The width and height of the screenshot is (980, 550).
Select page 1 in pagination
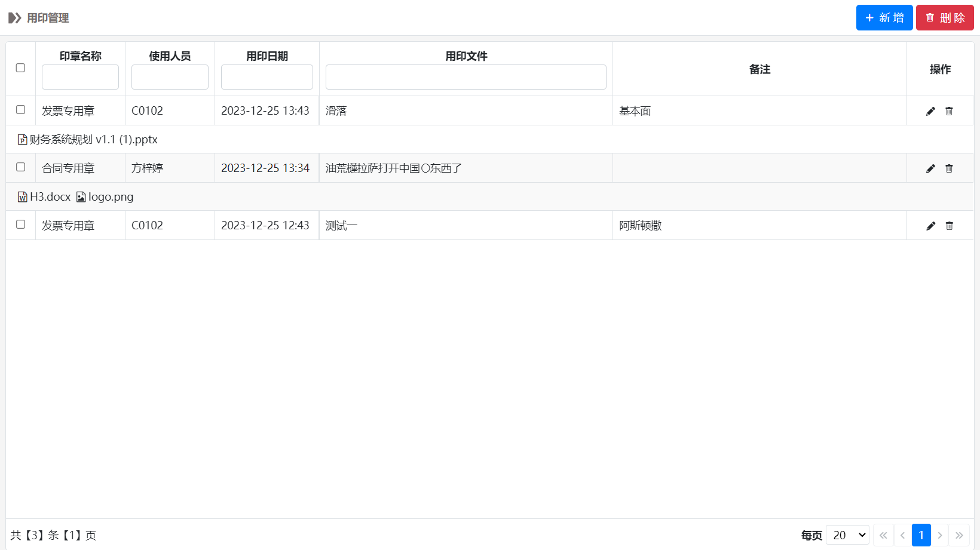921,535
